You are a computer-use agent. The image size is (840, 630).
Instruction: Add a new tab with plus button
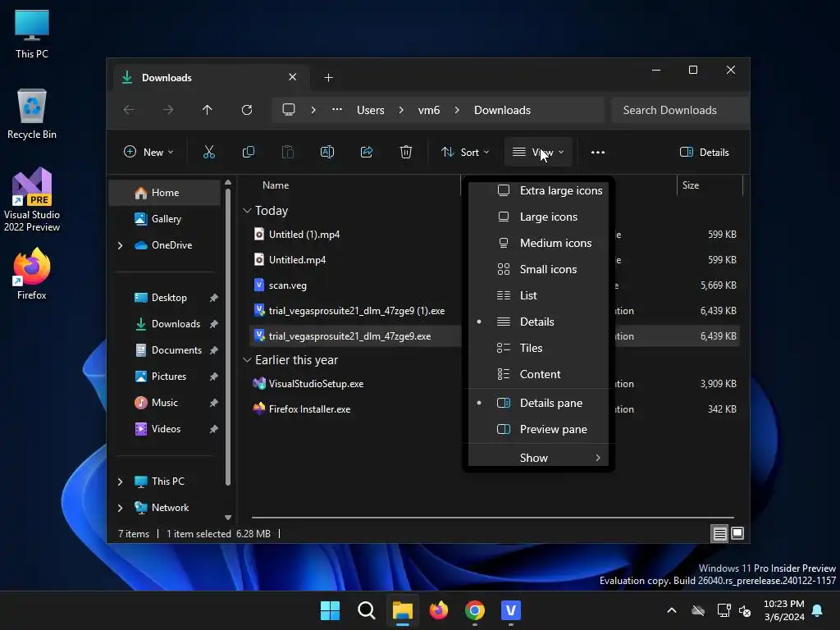coord(328,78)
